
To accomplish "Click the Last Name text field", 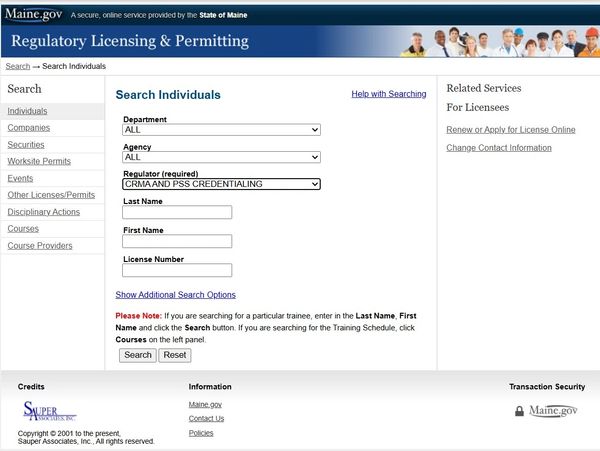I will [x=177, y=212].
